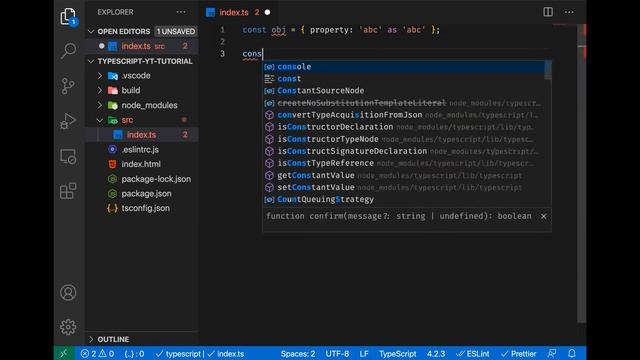Click suggestion list scrollbar
The image size is (640, 360).
click(x=548, y=71)
